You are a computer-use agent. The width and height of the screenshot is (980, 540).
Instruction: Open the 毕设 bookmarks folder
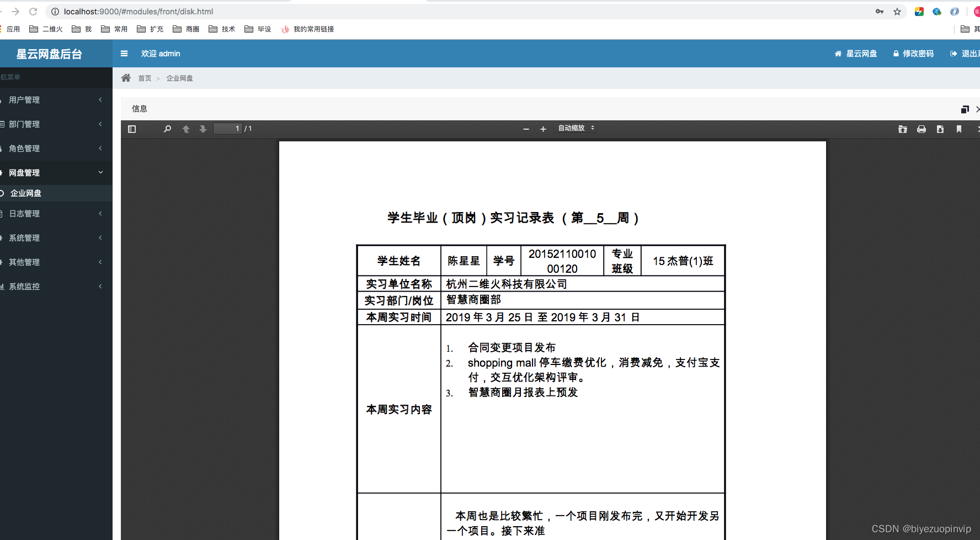pyautogui.click(x=258, y=29)
